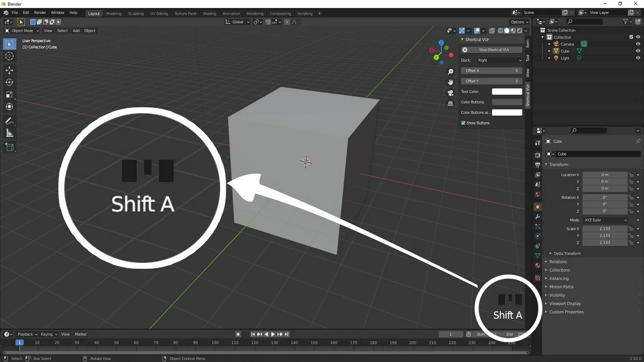Screen dimensions: 644x362
Task: Uncheck the Show Buttons checkbox
Action: [463, 123]
